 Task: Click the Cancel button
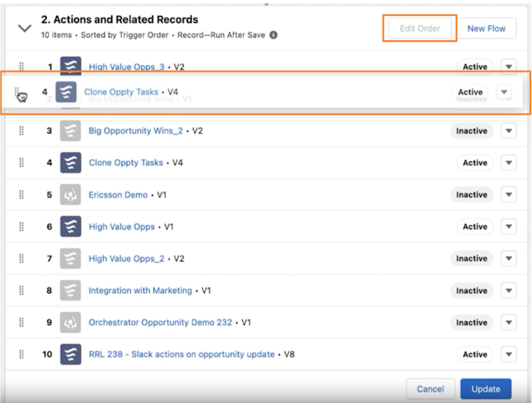pos(431,388)
